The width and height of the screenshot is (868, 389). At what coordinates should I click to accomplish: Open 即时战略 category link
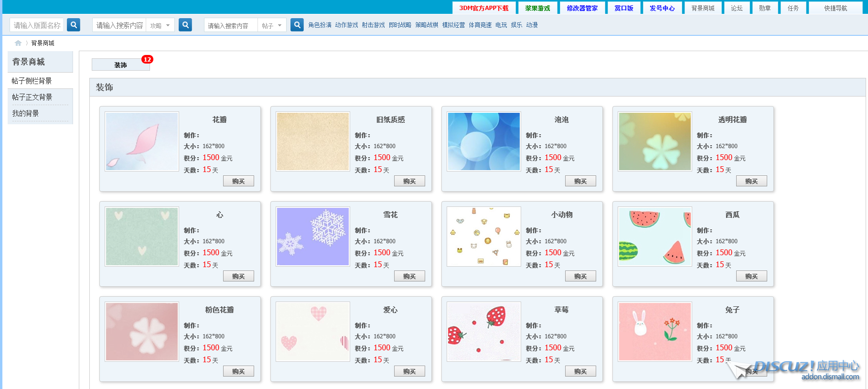click(x=400, y=25)
